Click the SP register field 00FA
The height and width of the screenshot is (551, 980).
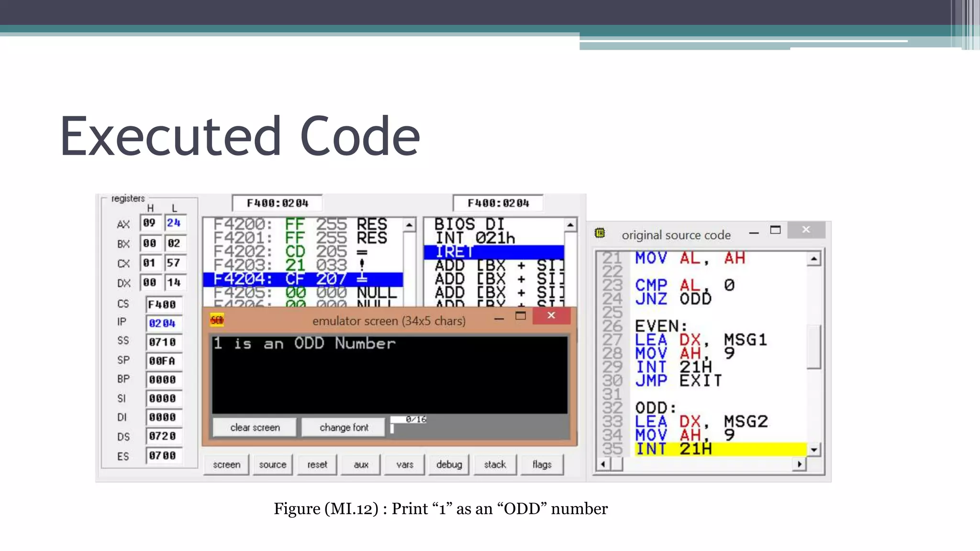164,361
